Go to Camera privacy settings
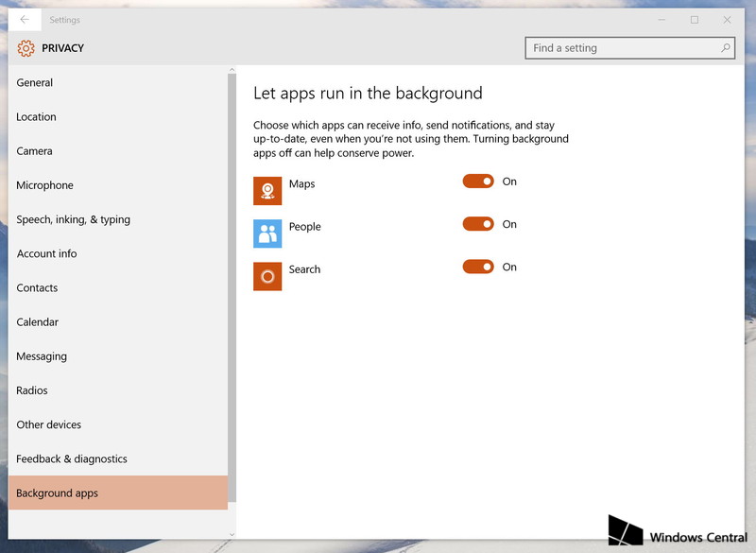The height and width of the screenshot is (553, 756). (35, 151)
